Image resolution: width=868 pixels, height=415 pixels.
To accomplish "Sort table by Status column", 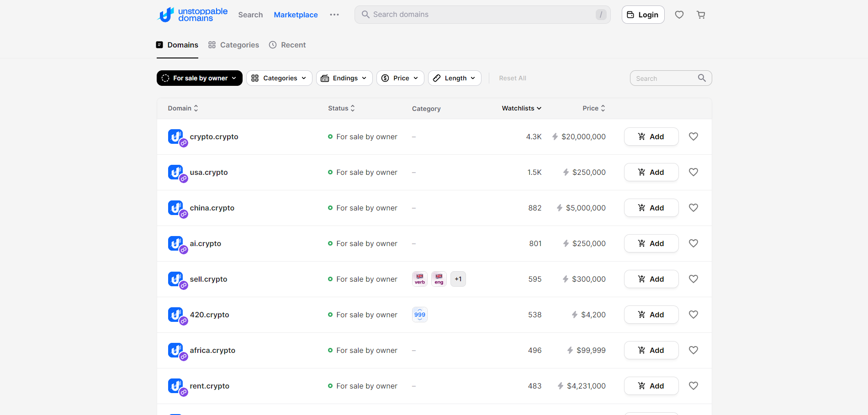I will pos(342,108).
